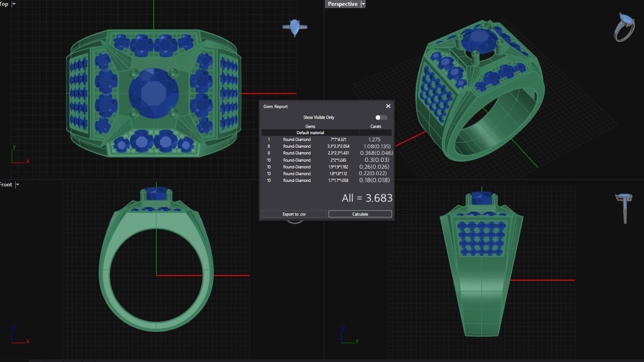Click the 0.26(0.026) carat value
The width and height of the screenshot is (644, 362).
374,167
